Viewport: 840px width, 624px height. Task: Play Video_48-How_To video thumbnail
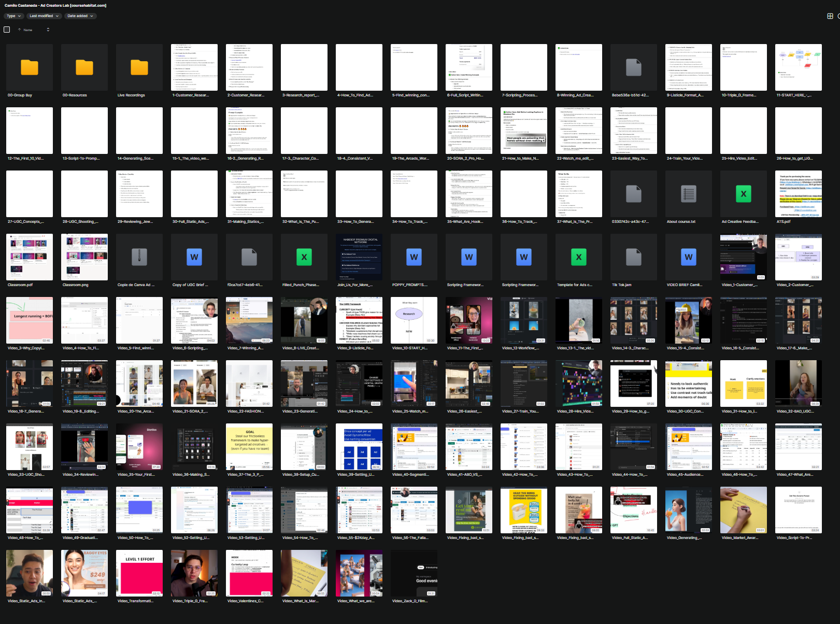click(30, 510)
